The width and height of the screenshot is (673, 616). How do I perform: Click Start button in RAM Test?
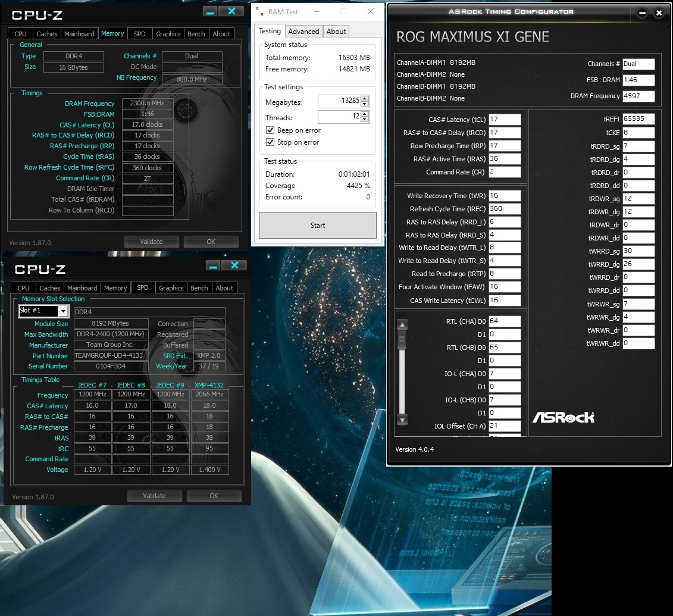pyautogui.click(x=318, y=226)
